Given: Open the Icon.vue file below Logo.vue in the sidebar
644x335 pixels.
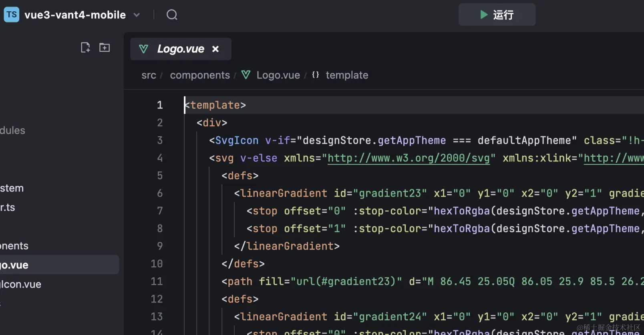Looking at the screenshot, I should [21, 284].
